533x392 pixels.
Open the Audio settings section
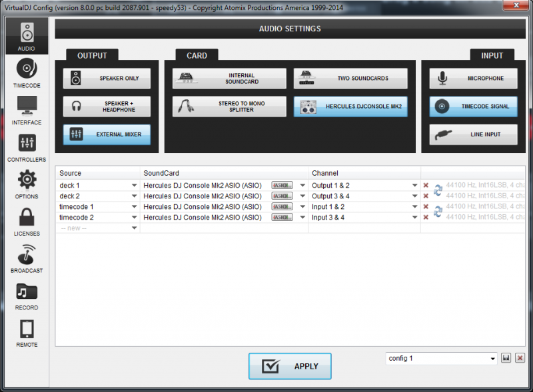[x=27, y=36]
